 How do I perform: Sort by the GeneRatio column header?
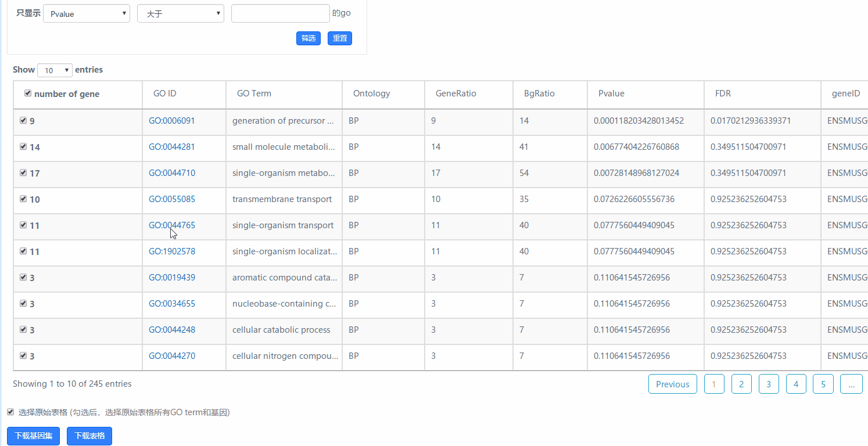[469, 94]
